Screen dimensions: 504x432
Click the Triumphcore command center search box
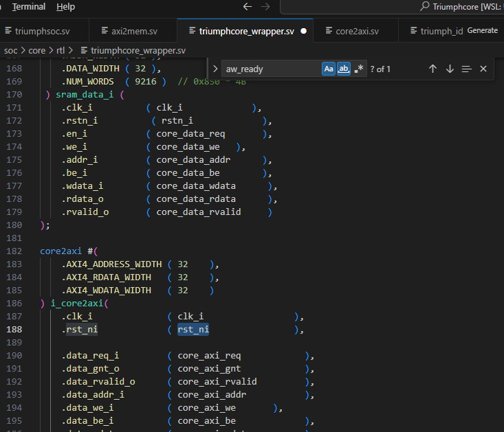tap(392, 7)
